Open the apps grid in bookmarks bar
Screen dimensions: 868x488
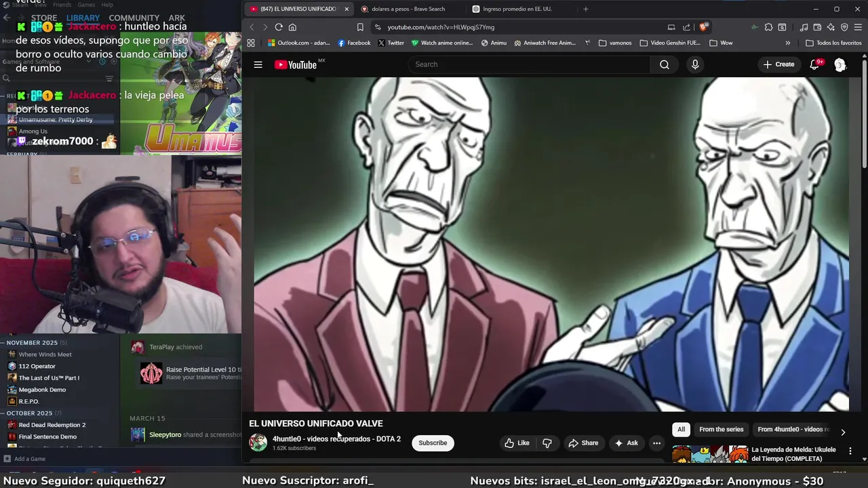251,43
